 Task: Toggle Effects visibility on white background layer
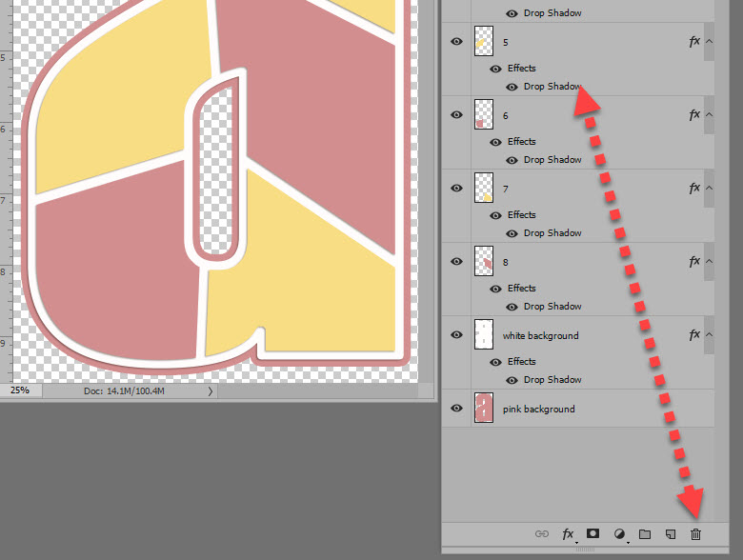click(495, 363)
